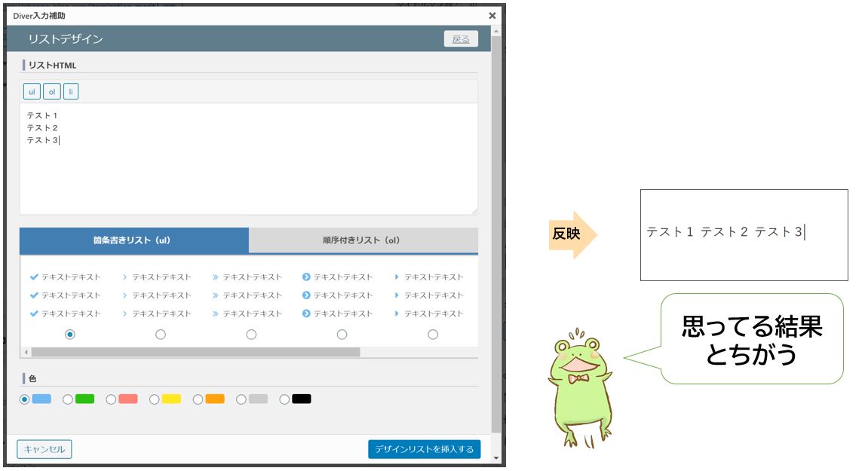This screenshot has width=868, height=471.
Task: Select the checkmark list style radio
Action: point(70,335)
